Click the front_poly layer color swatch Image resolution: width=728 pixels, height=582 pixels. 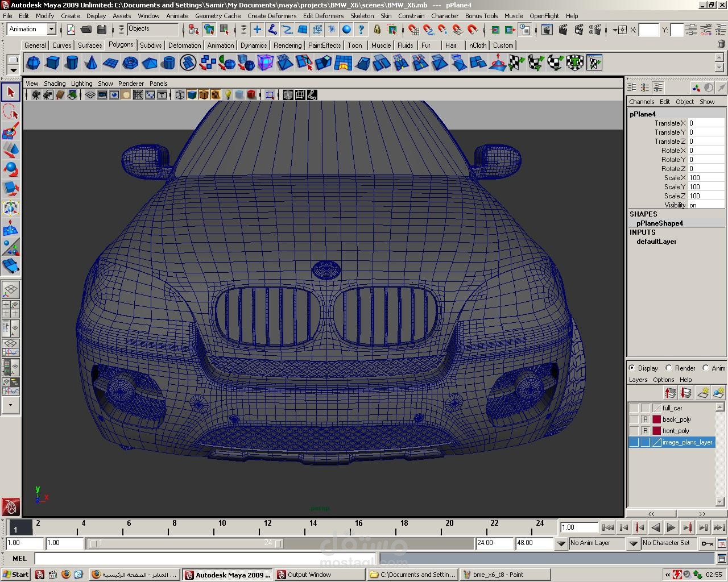point(656,431)
